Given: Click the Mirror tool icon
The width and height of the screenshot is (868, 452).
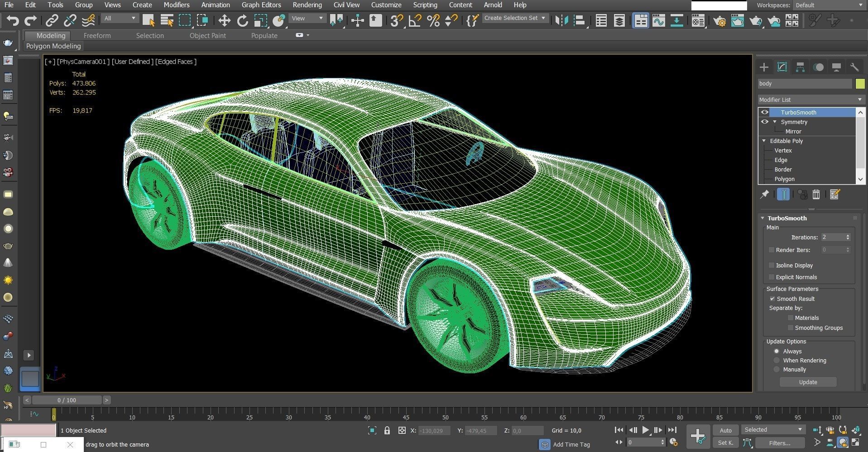Looking at the screenshot, I should click(561, 20).
